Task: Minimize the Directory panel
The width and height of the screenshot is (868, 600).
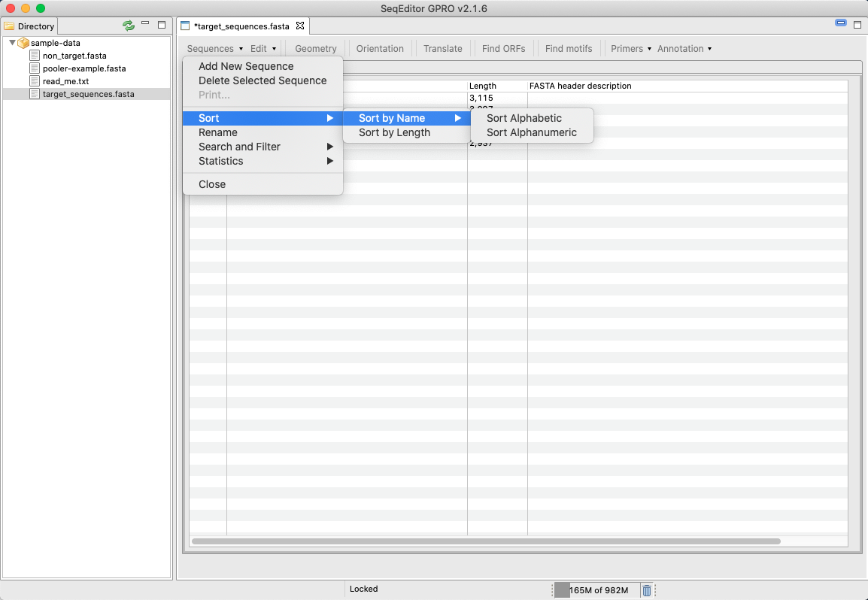Action: point(145,25)
